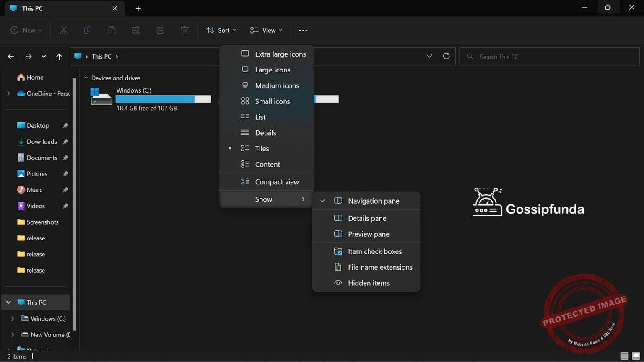Open the See more three-dots menu
Viewport: 644px width, 362px height.
click(x=303, y=30)
